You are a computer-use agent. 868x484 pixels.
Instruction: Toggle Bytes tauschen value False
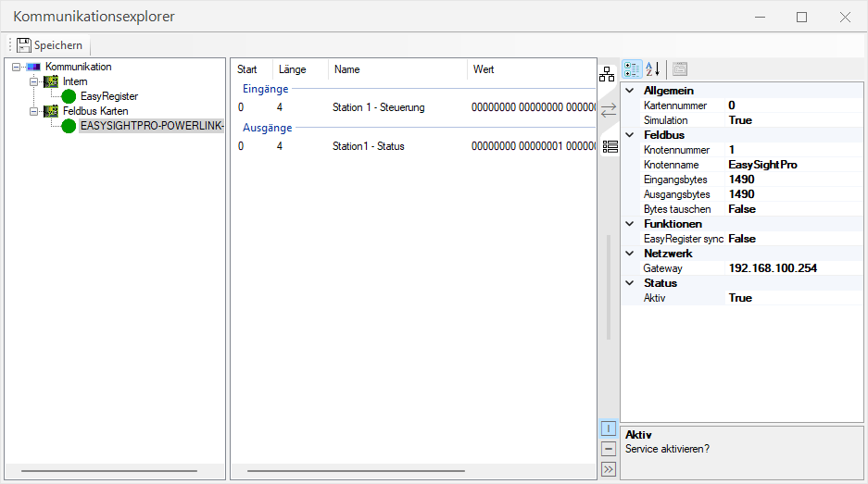(742, 209)
